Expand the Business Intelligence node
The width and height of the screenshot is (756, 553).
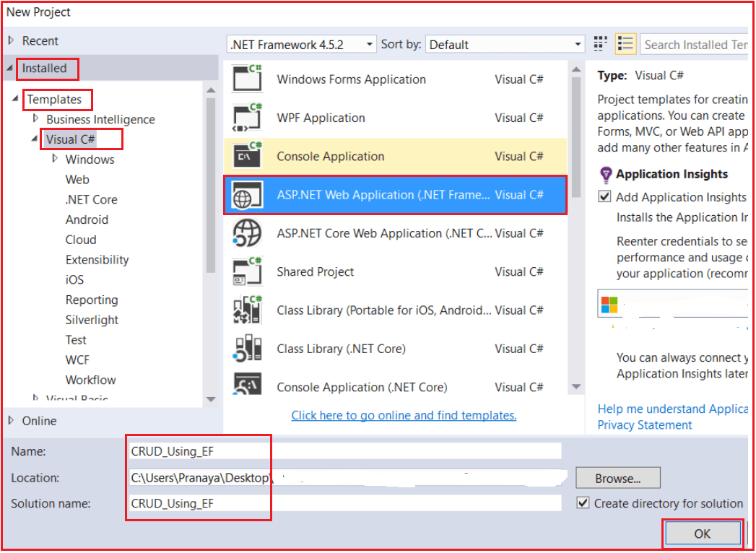[x=35, y=118]
